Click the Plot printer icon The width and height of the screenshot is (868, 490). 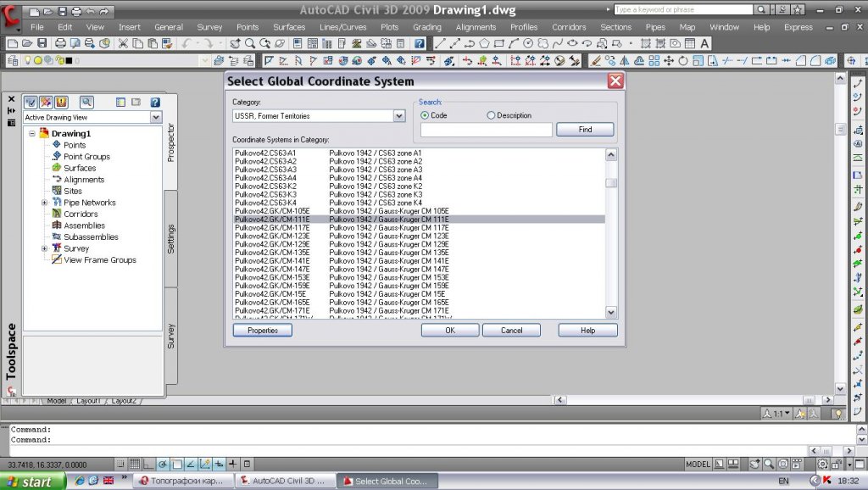click(60, 43)
